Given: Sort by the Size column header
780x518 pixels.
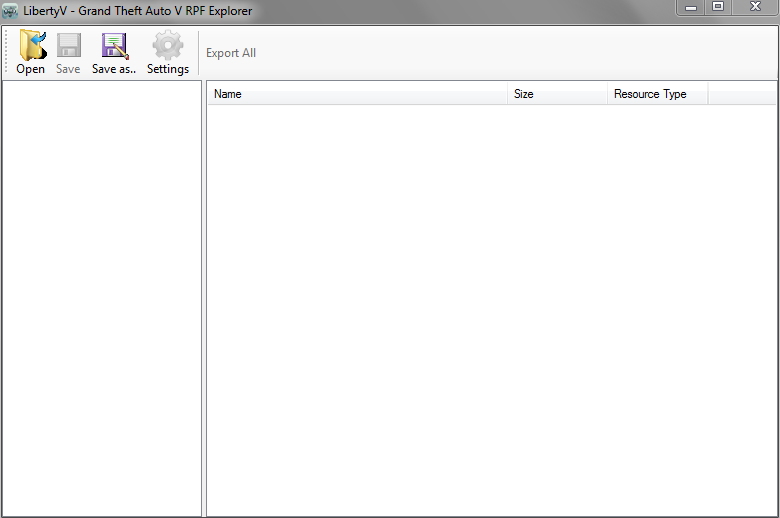Looking at the screenshot, I should pyautogui.click(x=557, y=94).
